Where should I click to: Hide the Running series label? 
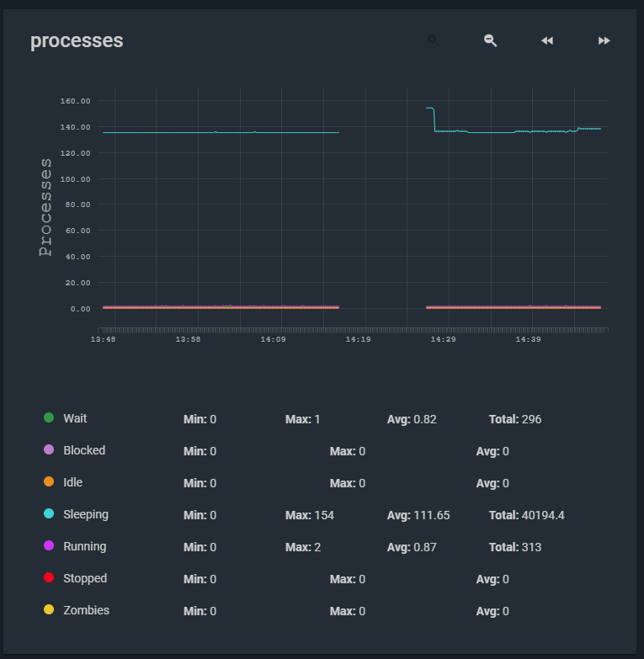[85, 546]
